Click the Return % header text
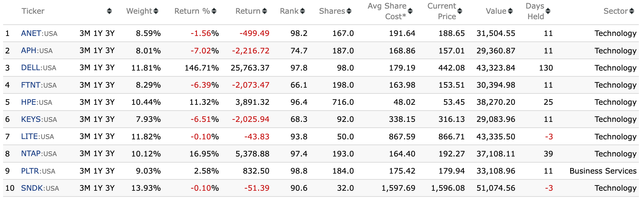 [x=192, y=11]
